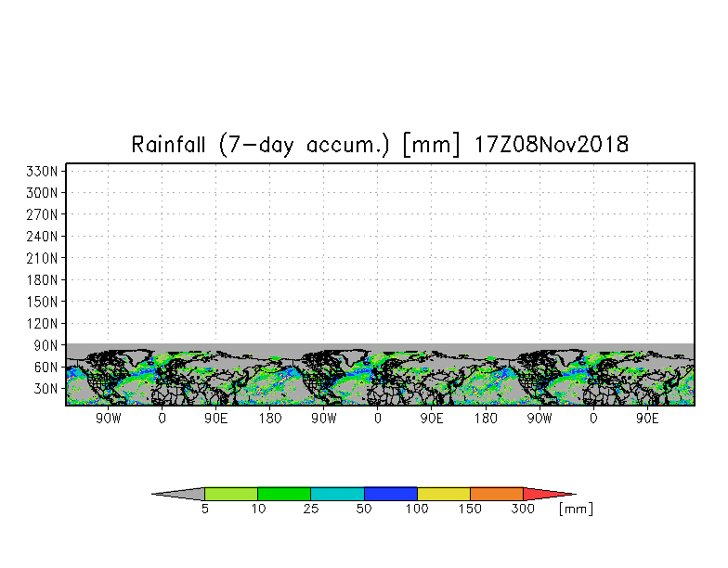Click the blue 50-100 swatch
This screenshot has height=568, width=728.
pyautogui.click(x=391, y=494)
